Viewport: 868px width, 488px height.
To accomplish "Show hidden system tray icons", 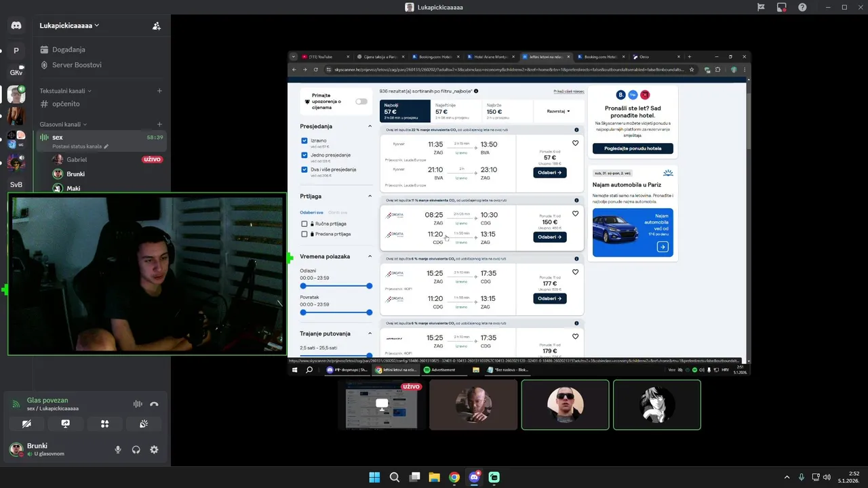I will coord(787,477).
